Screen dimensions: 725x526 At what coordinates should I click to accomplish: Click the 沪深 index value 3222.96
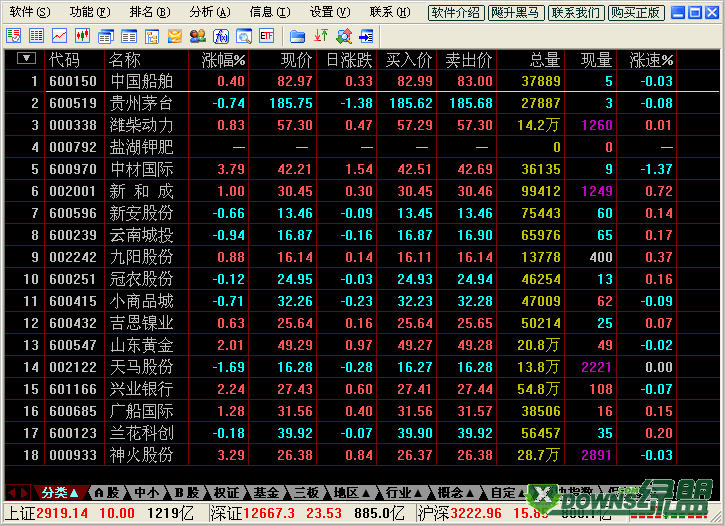(476, 513)
